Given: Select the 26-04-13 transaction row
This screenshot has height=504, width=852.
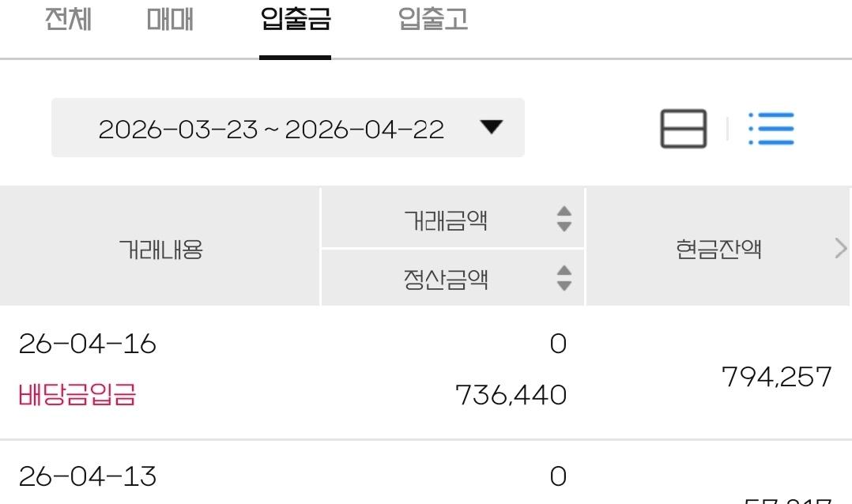Looking at the screenshot, I should pyautogui.click(x=426, y=473).
